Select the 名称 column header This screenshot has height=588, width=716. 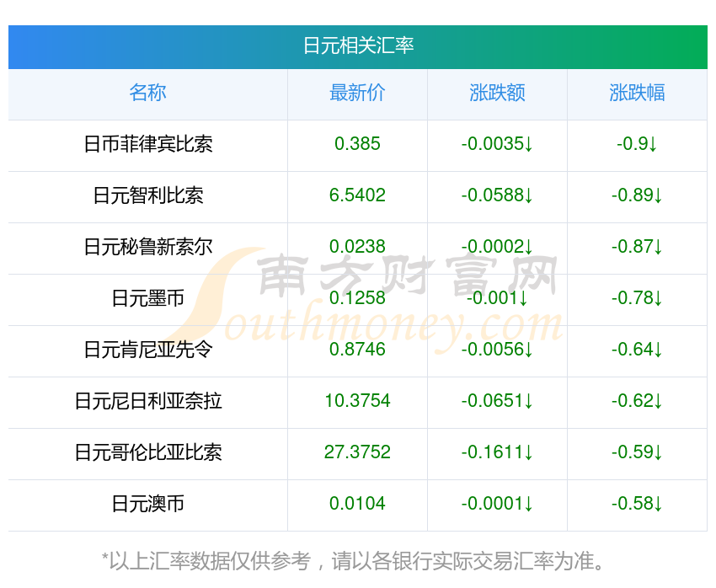[147, 93]
